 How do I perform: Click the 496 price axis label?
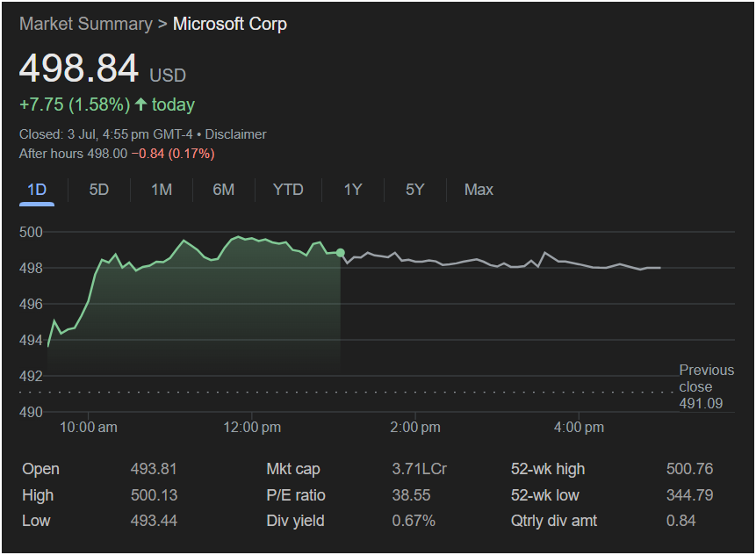(x=31, y=304)
